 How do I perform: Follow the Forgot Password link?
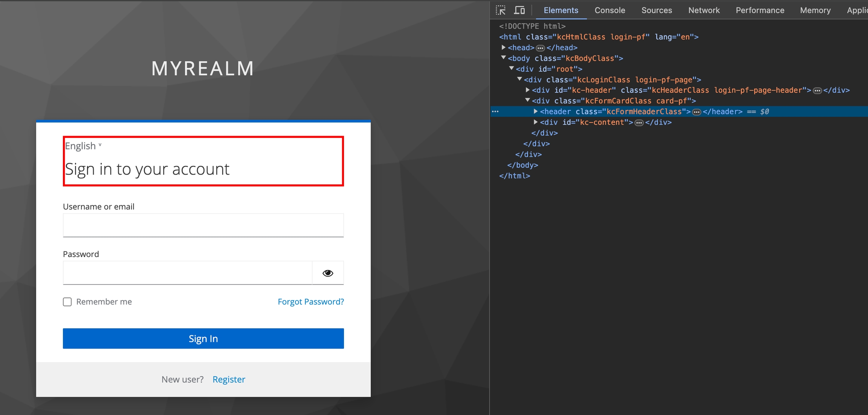coord(310,302)
